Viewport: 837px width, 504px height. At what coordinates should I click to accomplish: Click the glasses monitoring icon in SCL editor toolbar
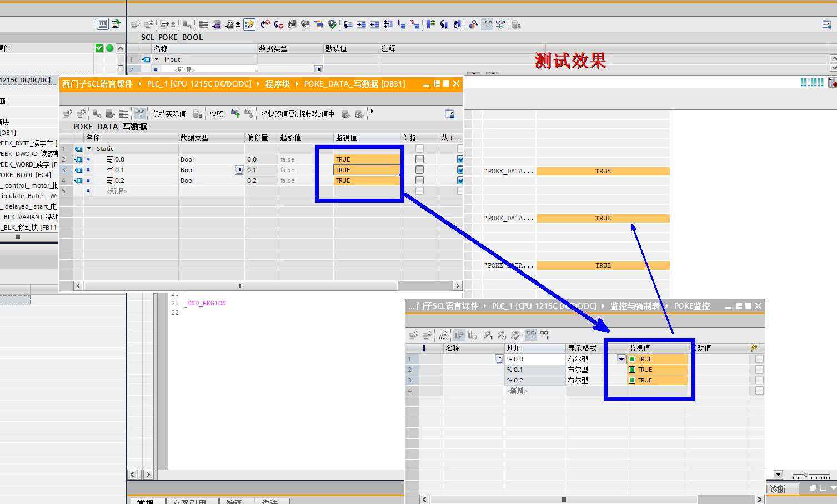(x=487, y=24)
